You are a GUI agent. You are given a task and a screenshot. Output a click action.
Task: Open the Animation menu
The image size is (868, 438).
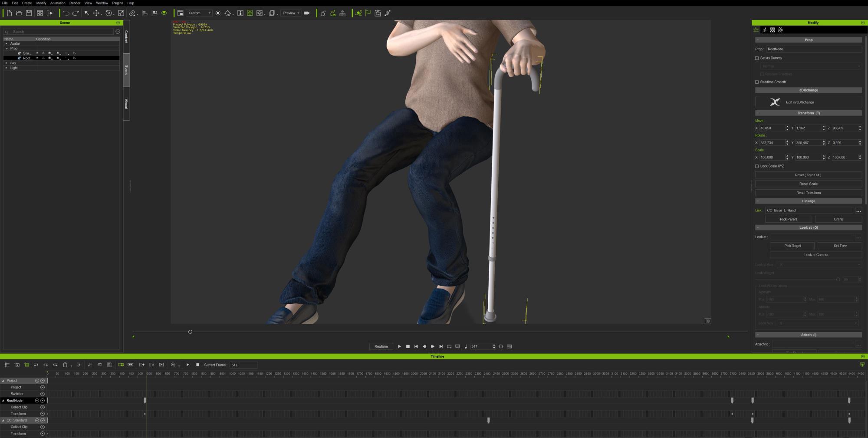[58, 3]
